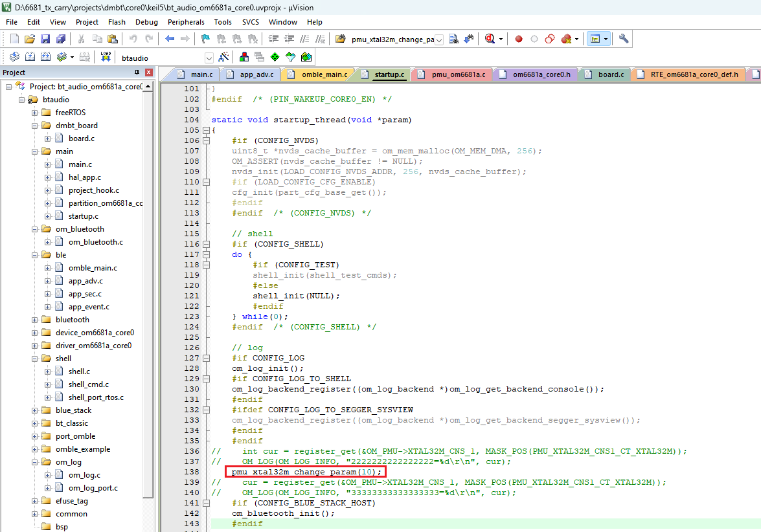
Task: Click the Paste clipboard toolbar icon
Action: click(x=113, y=39)
